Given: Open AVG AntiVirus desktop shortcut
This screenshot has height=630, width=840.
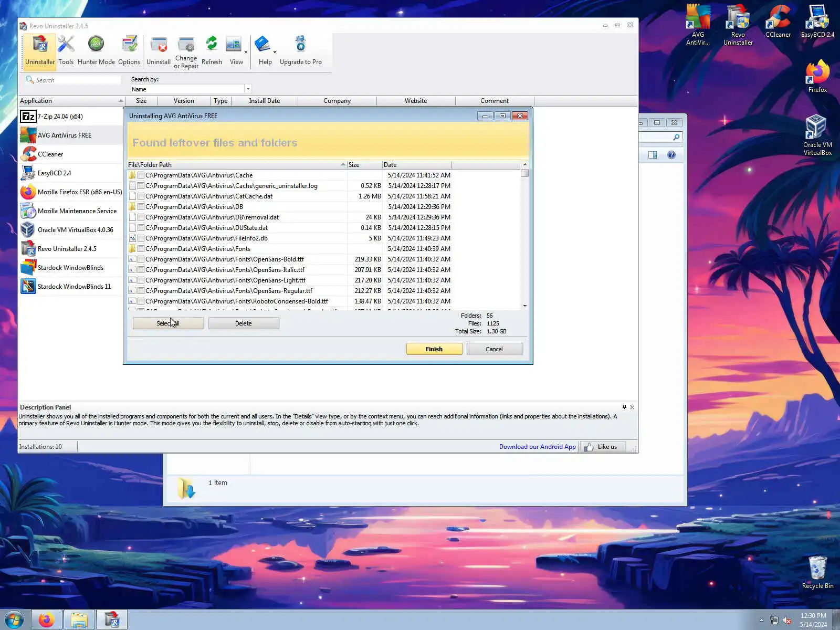Looking at the screenshot, I should 698,25.
